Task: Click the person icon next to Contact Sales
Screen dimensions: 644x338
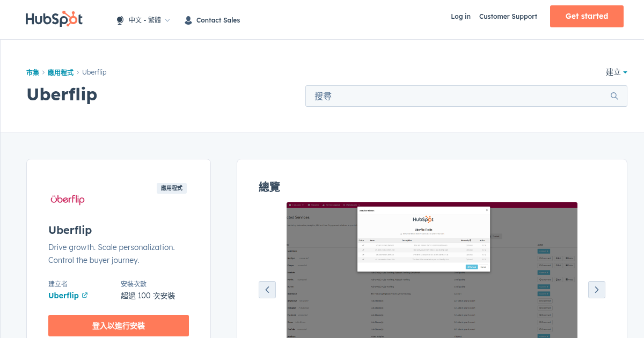Action: pos(188,20)
